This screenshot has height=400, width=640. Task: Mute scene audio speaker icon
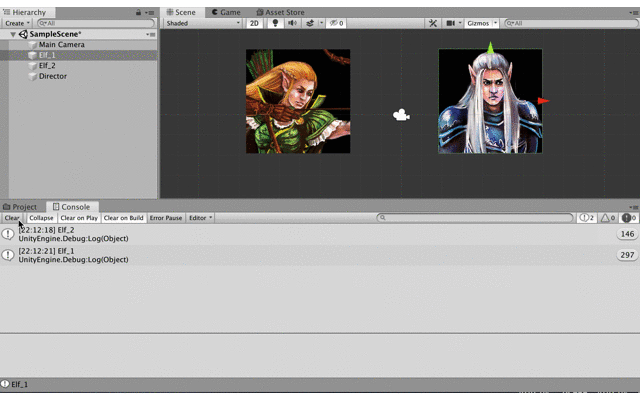[293, 23]
